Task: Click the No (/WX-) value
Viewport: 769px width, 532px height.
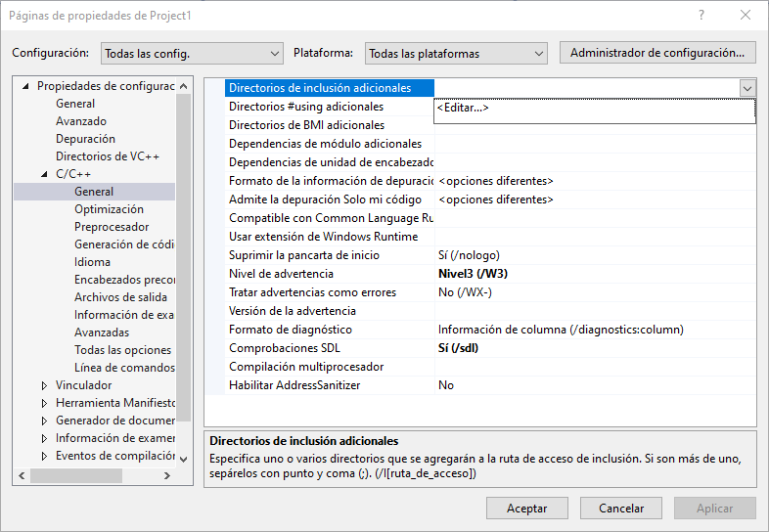Action: click(465, 292)
